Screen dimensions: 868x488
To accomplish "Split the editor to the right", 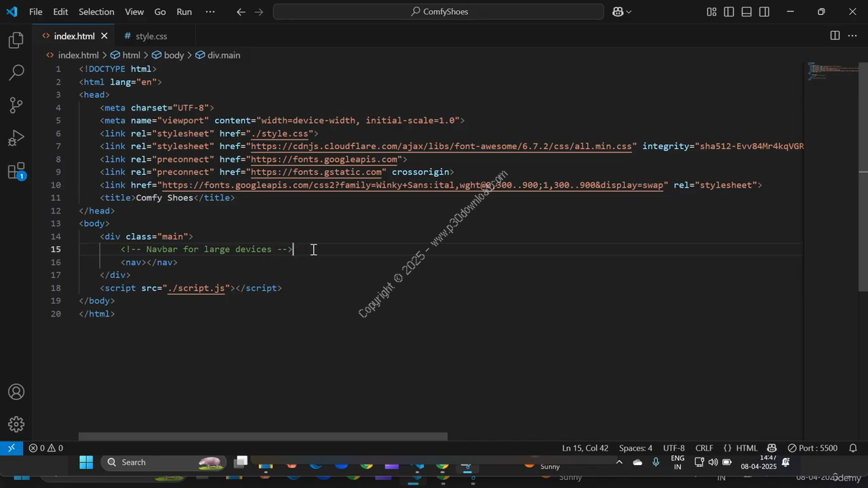I will tap(835, 36).
